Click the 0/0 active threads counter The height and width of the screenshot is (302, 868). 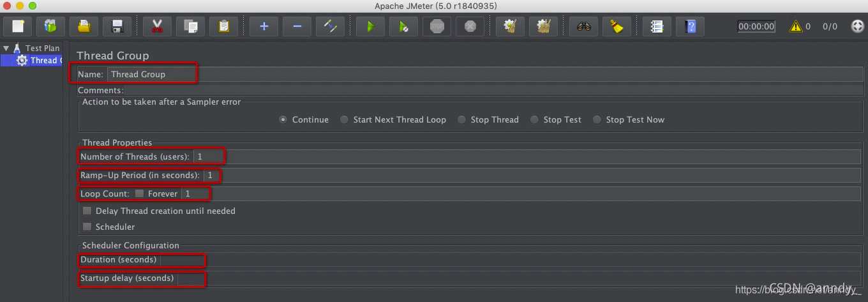point(830,27)
